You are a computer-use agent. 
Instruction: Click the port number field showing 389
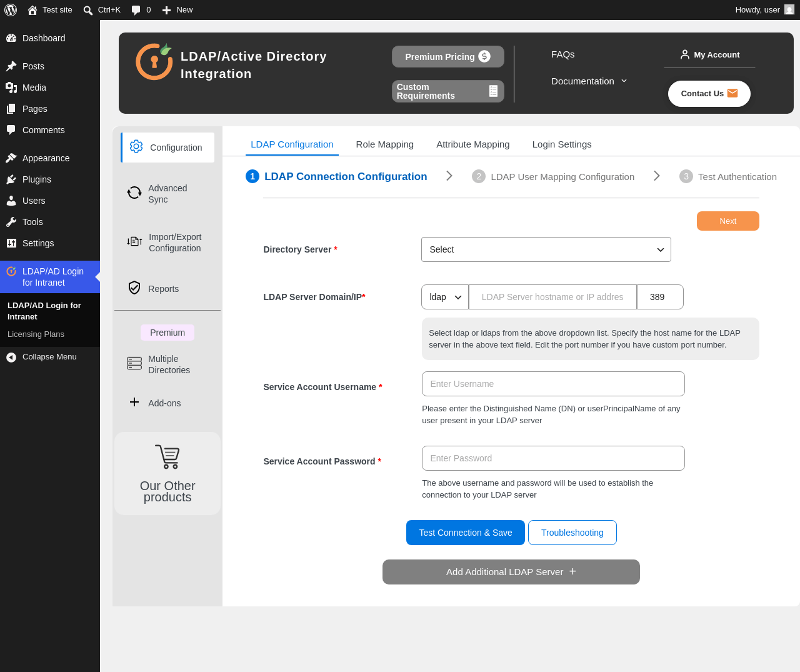660,297
